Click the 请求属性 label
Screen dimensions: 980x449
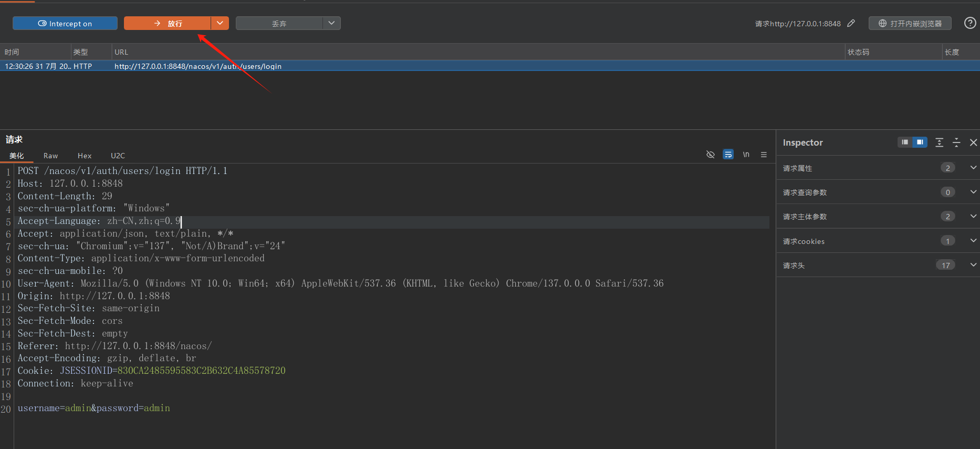797,168
